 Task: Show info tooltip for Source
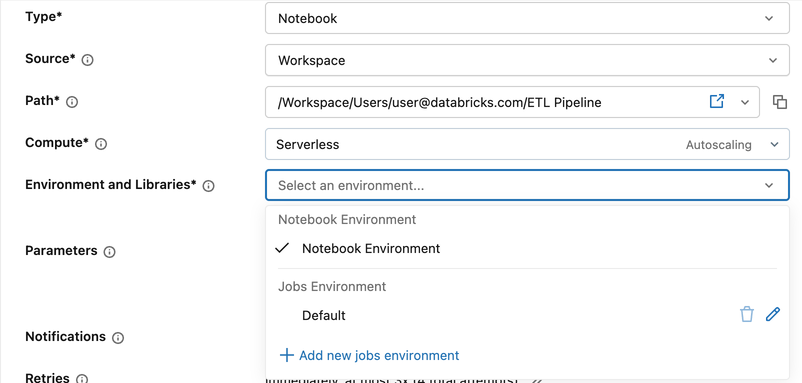pyautogui.click(x=87, y=60)
